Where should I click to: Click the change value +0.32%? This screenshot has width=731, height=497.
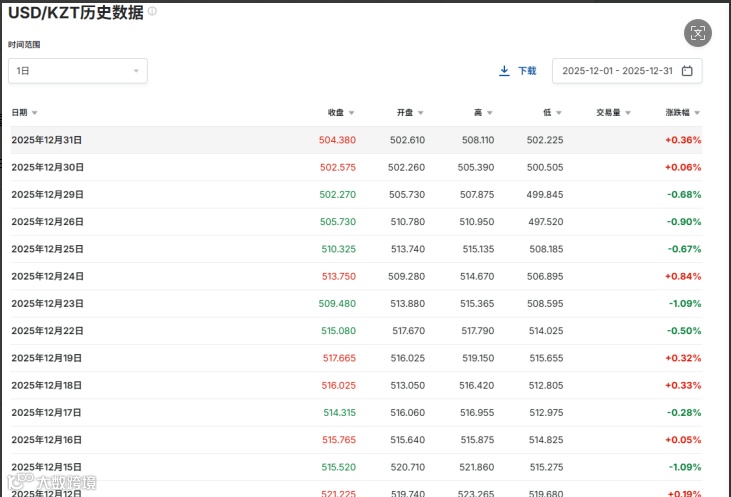tap(683, 358)
